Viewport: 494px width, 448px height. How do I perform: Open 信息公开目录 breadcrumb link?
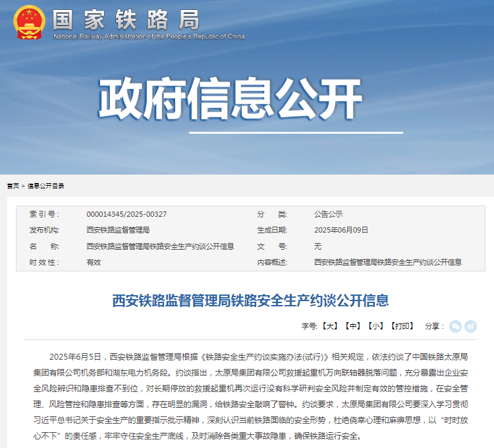(46, 186)
